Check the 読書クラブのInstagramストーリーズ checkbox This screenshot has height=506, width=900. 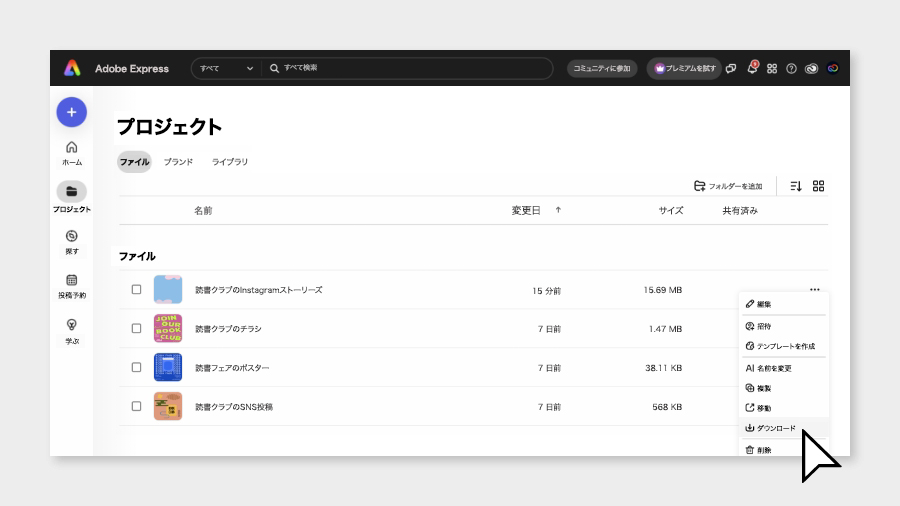(136, 289)
